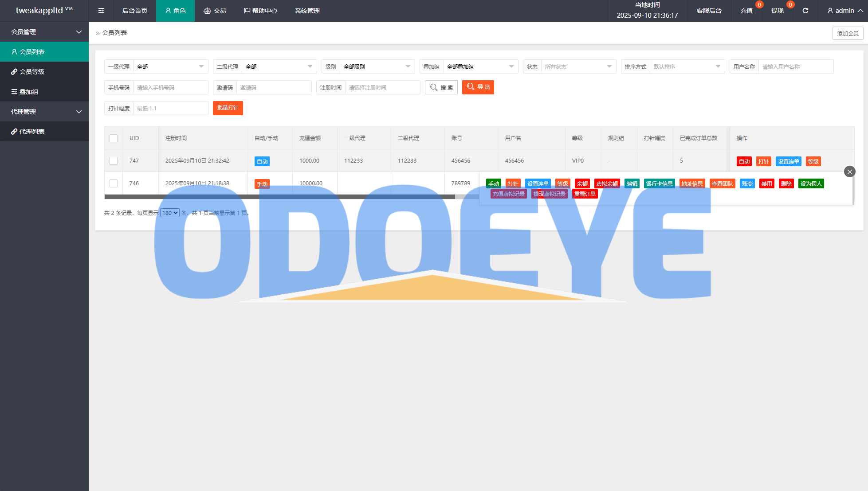Open the 一级代理 dropdown
The image size is (868, 491).
[x=170, y=66]
